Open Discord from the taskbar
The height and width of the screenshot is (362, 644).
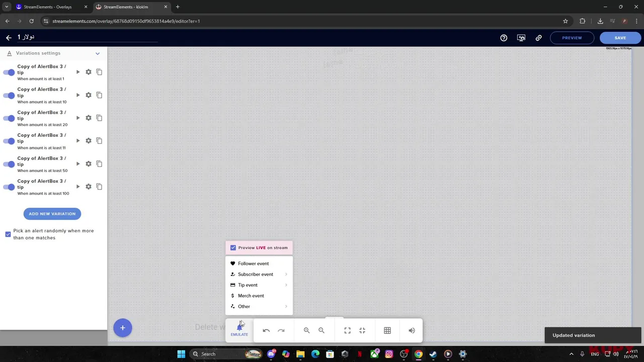(271, 354)
